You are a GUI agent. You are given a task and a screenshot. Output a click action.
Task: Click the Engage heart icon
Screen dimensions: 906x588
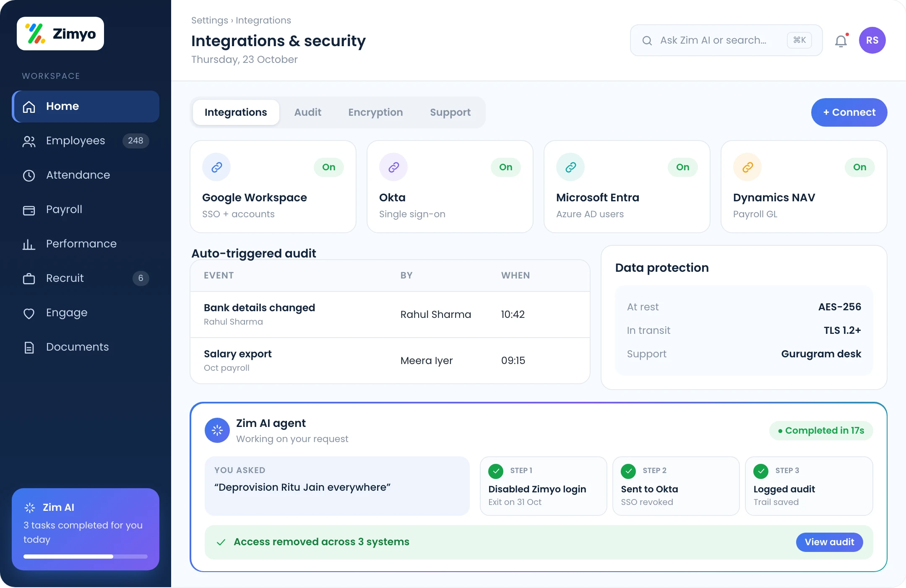29,313
